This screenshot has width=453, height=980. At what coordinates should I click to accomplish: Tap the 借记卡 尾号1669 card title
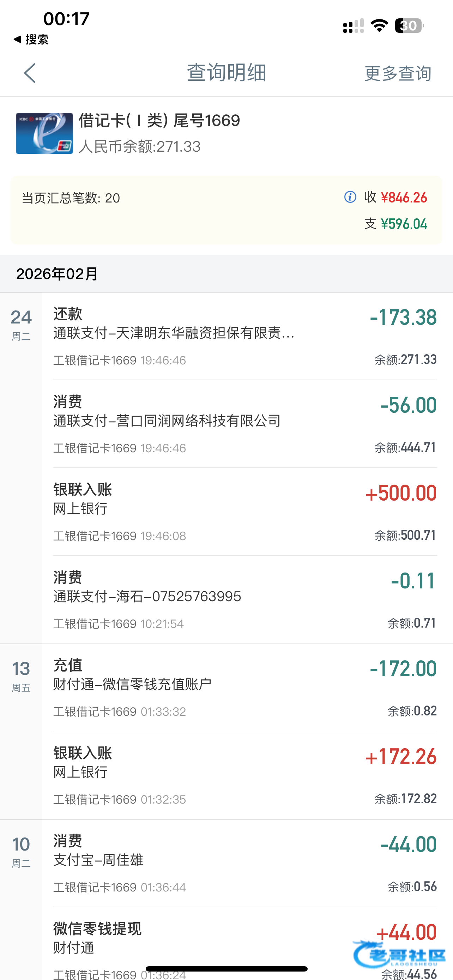click(x=159, y=121)
